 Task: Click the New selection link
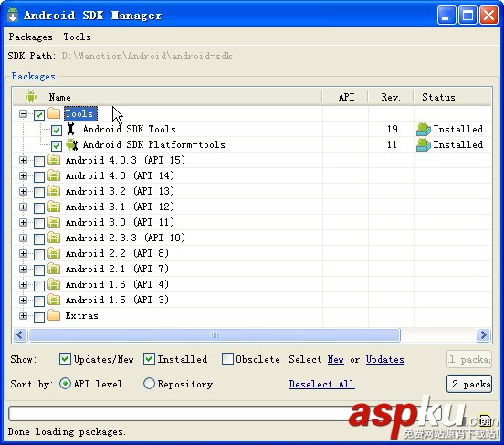click(x=336, y=359)
